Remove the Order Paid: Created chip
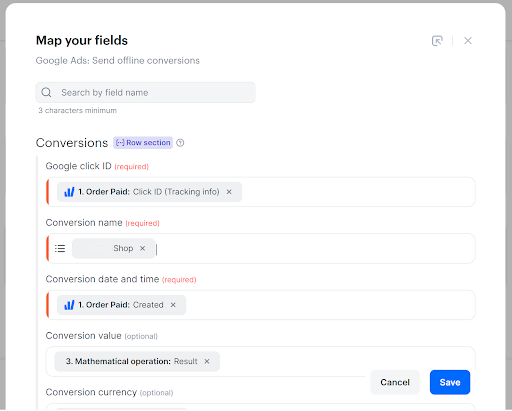This screenshot has width=512, height=411. click(173, 305)
